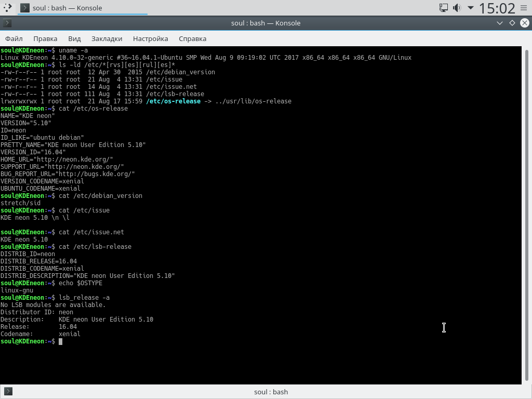Click '/etc/debian_version' in the ls listing
This screenshot has width=532, height=399.
(180, 72)
